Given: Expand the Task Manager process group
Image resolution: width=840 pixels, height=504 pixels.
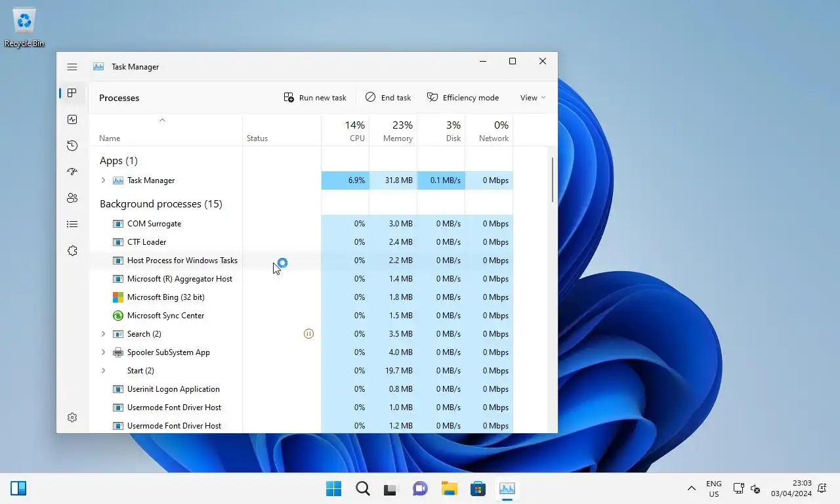Looking at the screenshot, I should pyautogui.click(x=103, y=180).
